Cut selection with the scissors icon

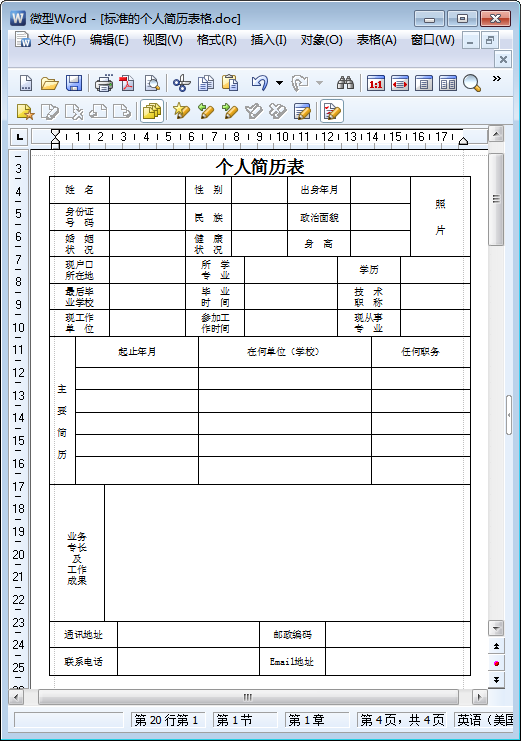tap(182, 83)
